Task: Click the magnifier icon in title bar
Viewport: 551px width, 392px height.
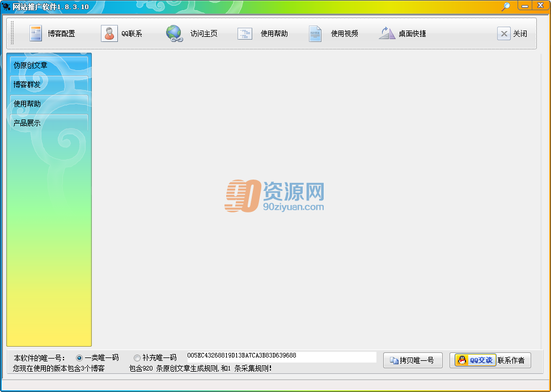Action: click(x=506, y=6)
